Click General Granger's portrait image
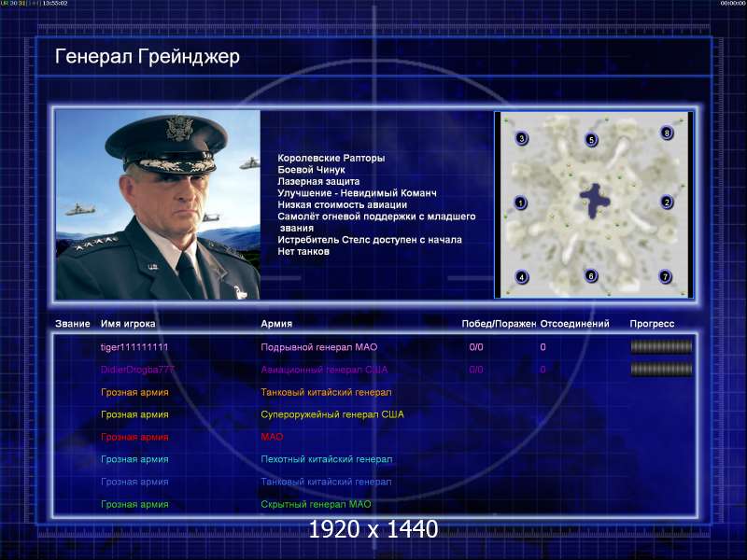Screen dimensions: 747x560 (158, 204)
